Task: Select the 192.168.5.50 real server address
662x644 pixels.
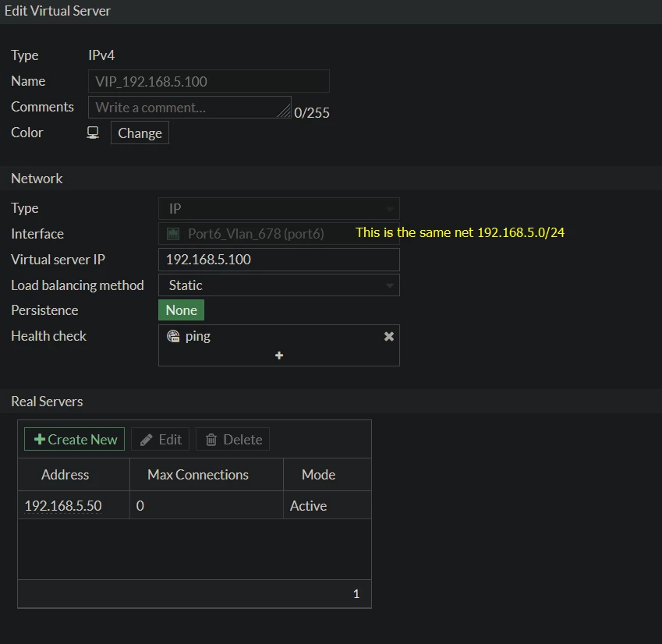Action: (x=63, y=505)
